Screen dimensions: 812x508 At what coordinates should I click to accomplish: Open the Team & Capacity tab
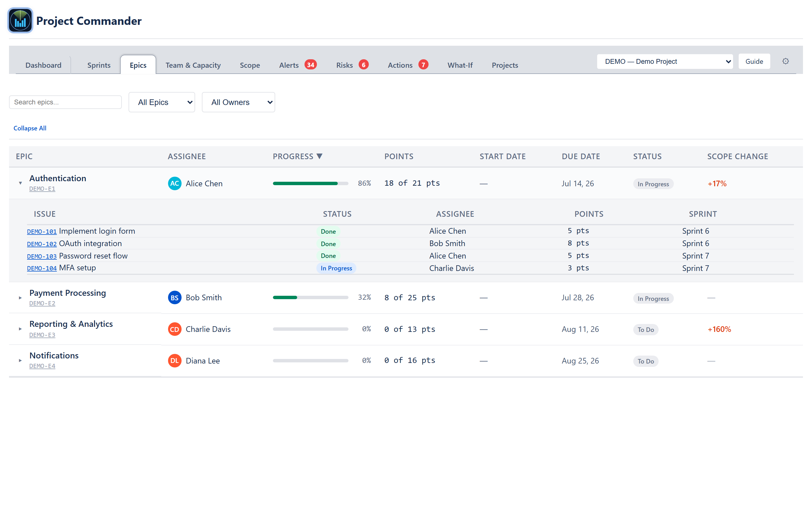(193, 65)
